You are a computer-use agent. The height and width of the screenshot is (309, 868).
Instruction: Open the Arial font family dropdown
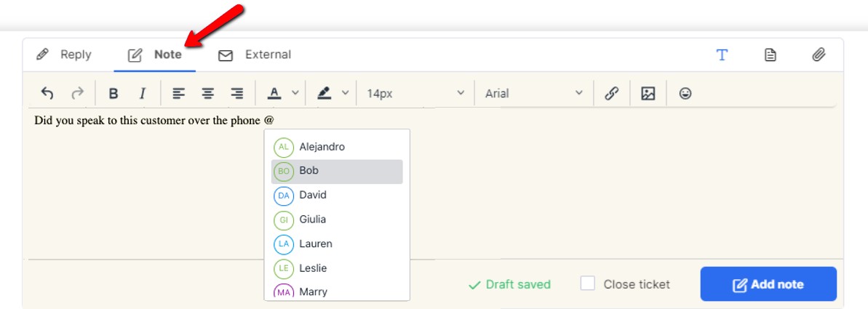[x=533, y=93]
